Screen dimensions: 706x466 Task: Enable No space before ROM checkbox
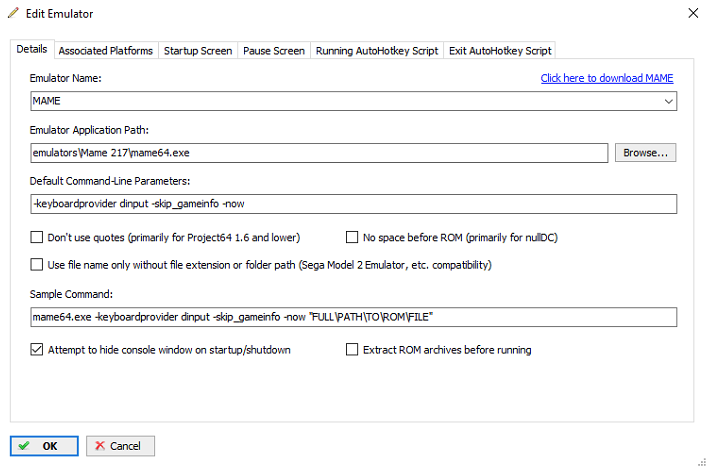(x=352, y=237)
